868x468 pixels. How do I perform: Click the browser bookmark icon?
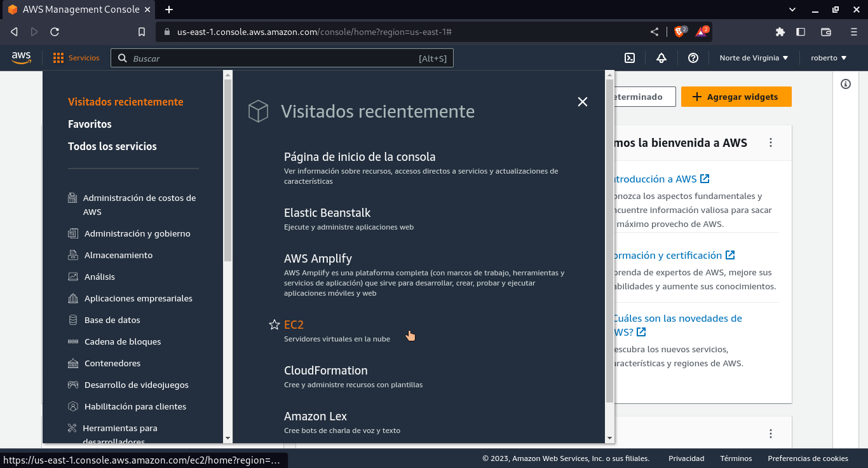(x=142, y=32)
